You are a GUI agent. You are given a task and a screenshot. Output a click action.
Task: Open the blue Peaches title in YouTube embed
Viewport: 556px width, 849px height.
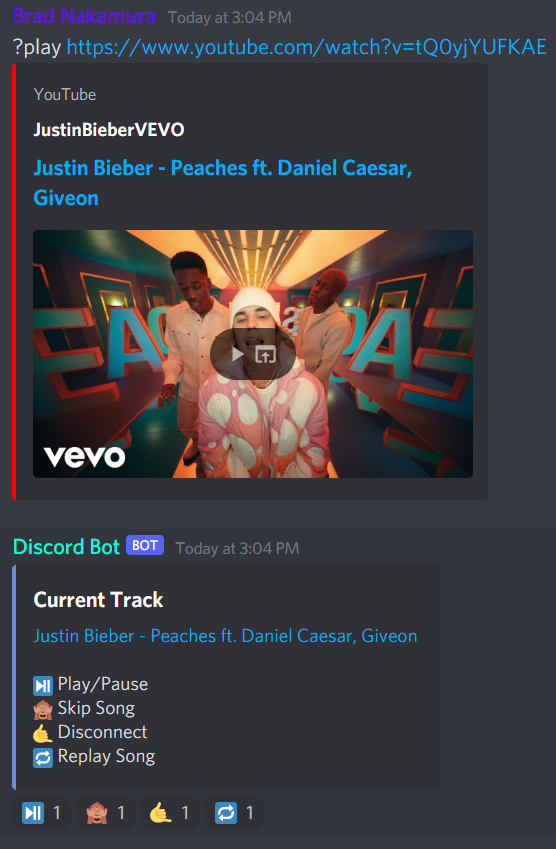click(x=223, y=182)
